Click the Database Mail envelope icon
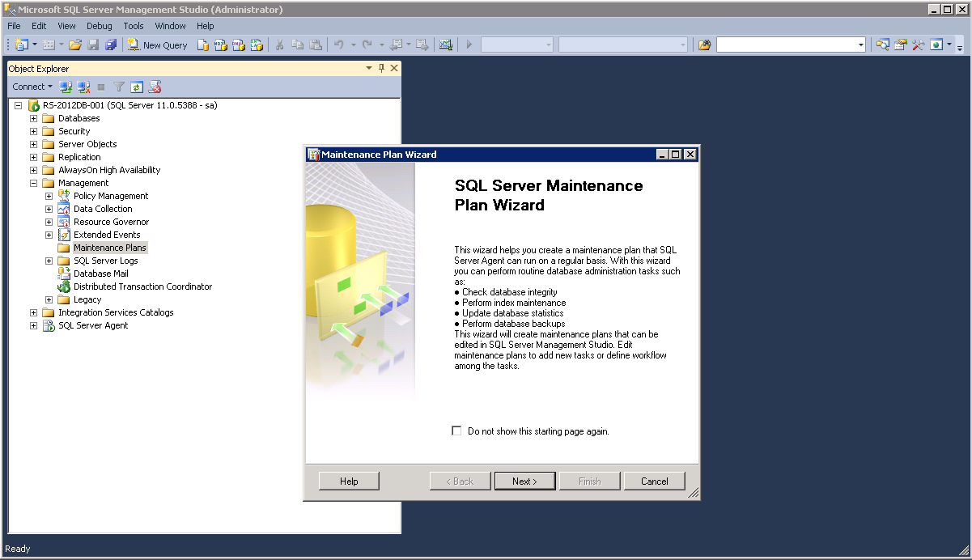The width and height of the screenshot is (972, 560). click(64, 274)
